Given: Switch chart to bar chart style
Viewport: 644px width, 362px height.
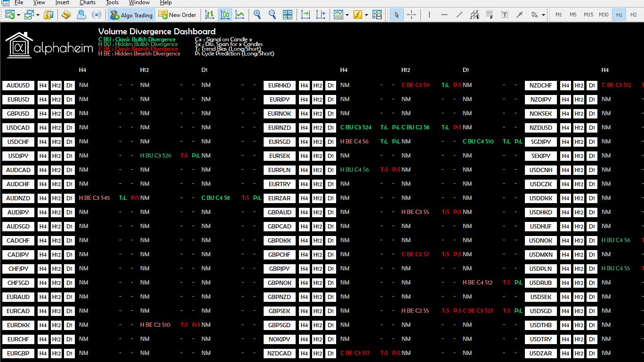Looking at the screenshot, I should (x=209, y=15).
